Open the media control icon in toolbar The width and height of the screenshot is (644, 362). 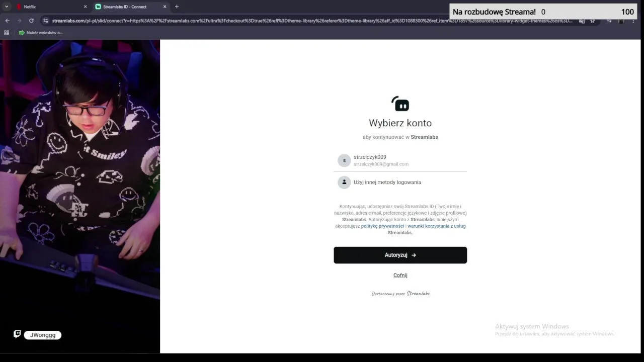[x=609, y=21]
